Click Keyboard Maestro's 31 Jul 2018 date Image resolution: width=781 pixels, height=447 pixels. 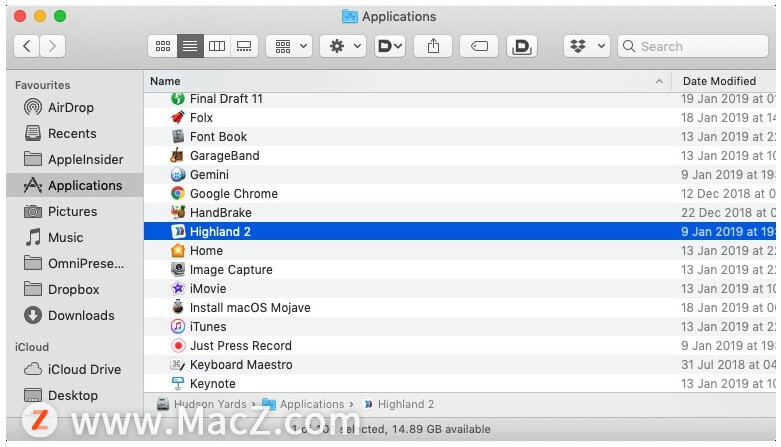(728, 364)
